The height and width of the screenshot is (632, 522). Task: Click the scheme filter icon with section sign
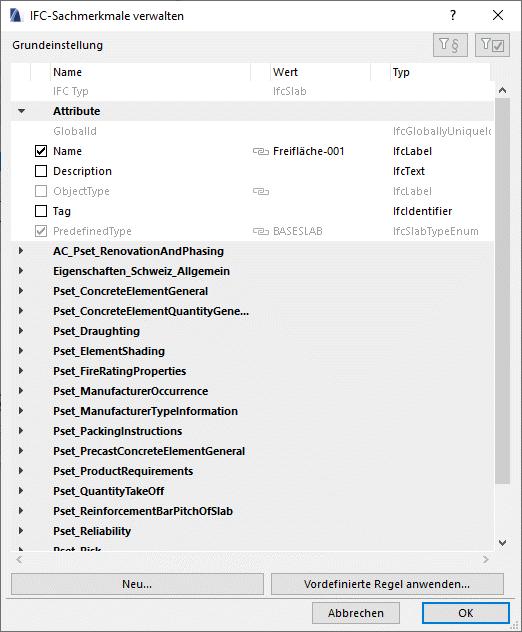tap(450, 45)
